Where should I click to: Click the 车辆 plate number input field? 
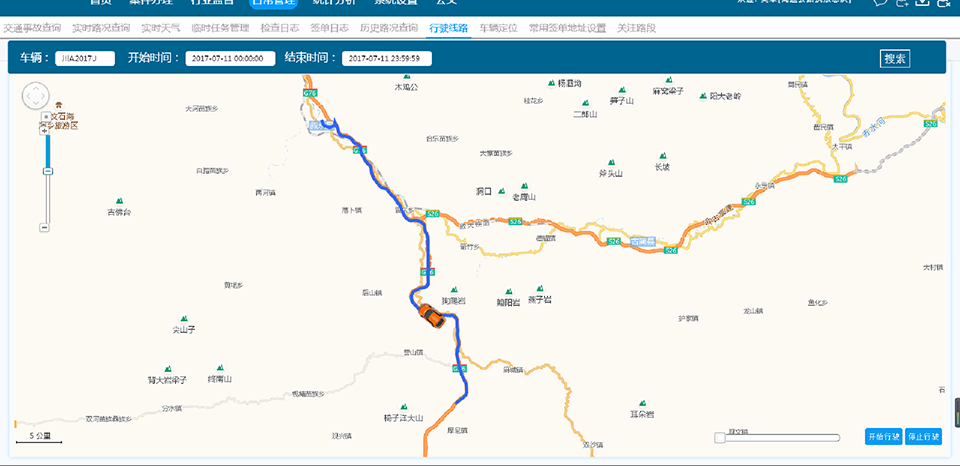click(84, 59)
